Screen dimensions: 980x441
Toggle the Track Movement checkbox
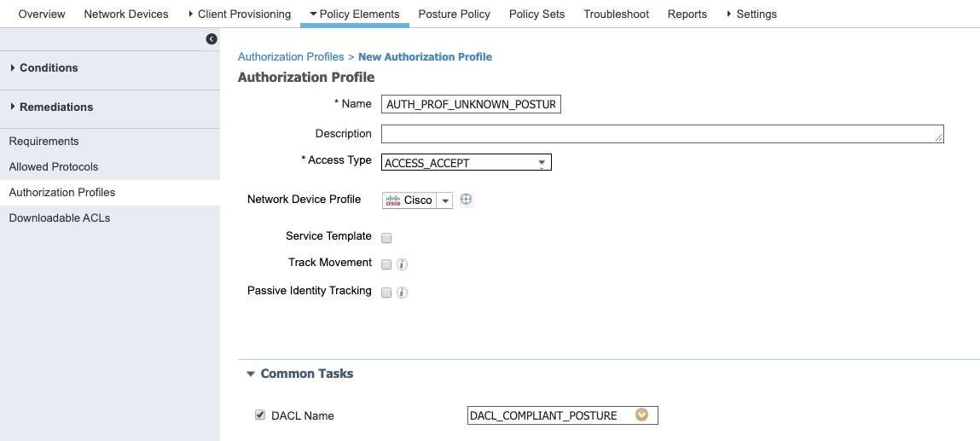point(386,264)
